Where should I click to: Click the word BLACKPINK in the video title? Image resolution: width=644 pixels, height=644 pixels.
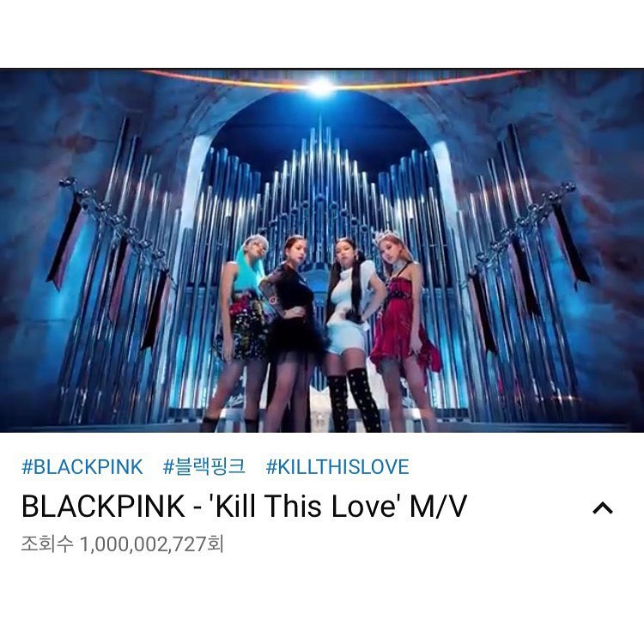[103, 506]
